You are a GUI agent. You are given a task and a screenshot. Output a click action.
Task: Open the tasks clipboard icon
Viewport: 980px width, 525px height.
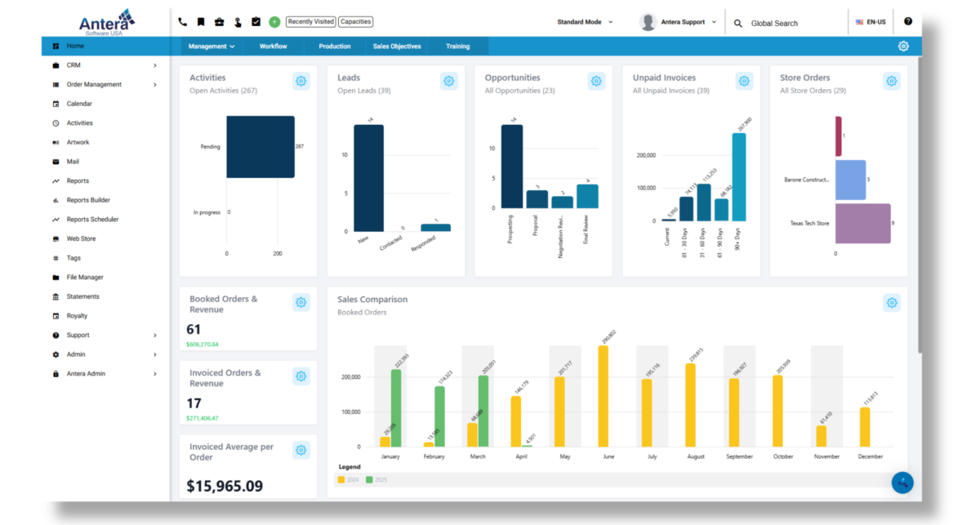(256, 22)
